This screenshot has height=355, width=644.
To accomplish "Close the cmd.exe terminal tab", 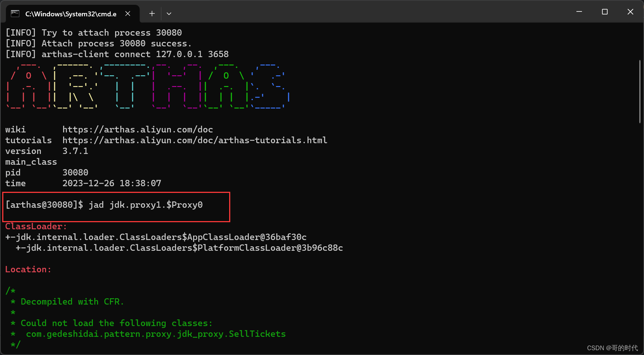I will tap(128, 14).
